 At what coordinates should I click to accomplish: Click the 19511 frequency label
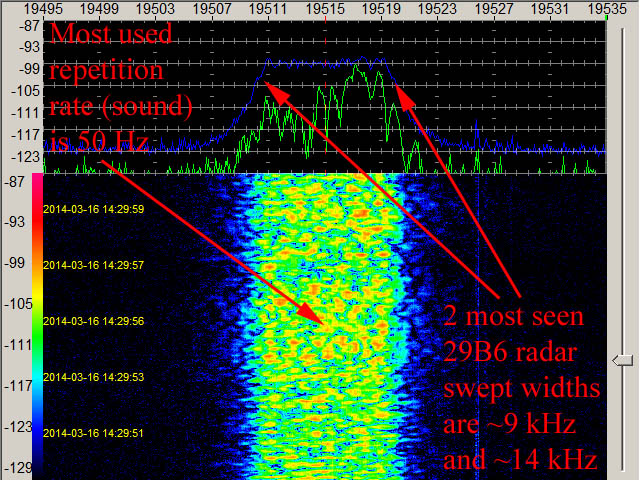[x=268, y=9]
